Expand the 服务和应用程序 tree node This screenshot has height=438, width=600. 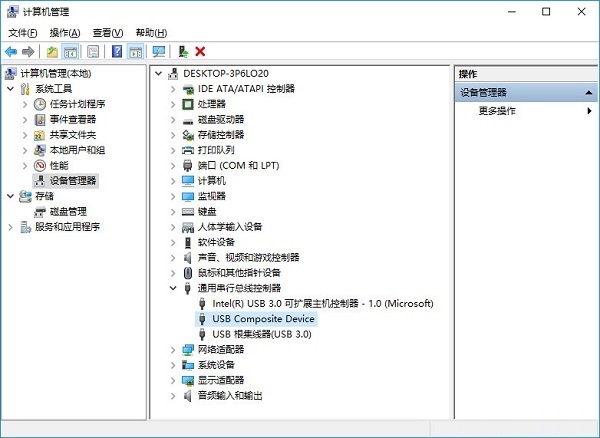[10, 227]
